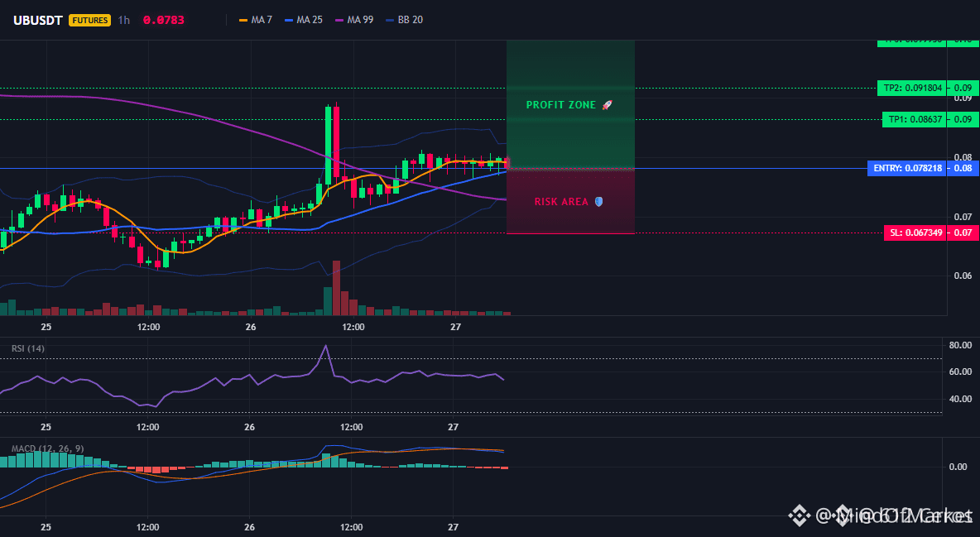This screenshot has height=537, width=980.
Task: Click the shield icon beside RISK AREA
Action: [598, 202]
